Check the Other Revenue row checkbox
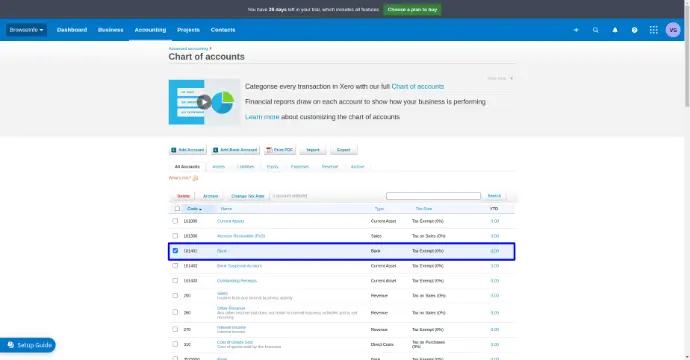The height and width of the screenshot is (360, 690). click(175, 312)
